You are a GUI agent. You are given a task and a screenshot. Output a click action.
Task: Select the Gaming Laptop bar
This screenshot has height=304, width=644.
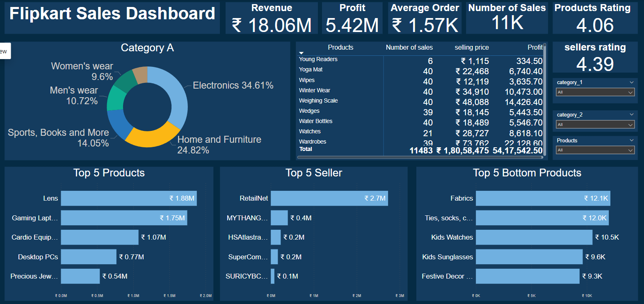124,218
